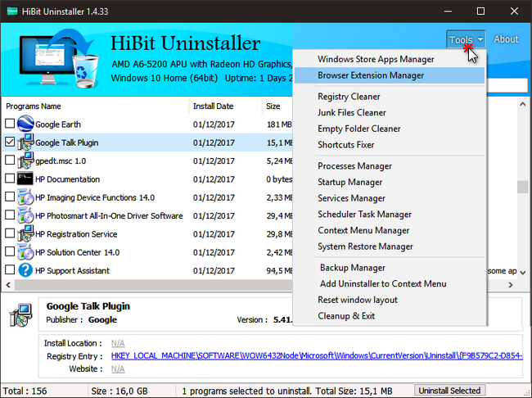
Task: Open the About page
Action: pos(506,39)
